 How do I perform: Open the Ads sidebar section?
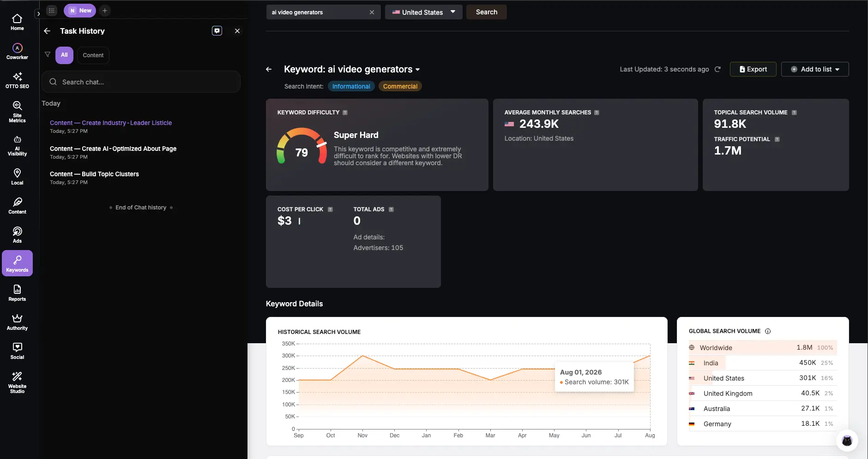(17, 235)
